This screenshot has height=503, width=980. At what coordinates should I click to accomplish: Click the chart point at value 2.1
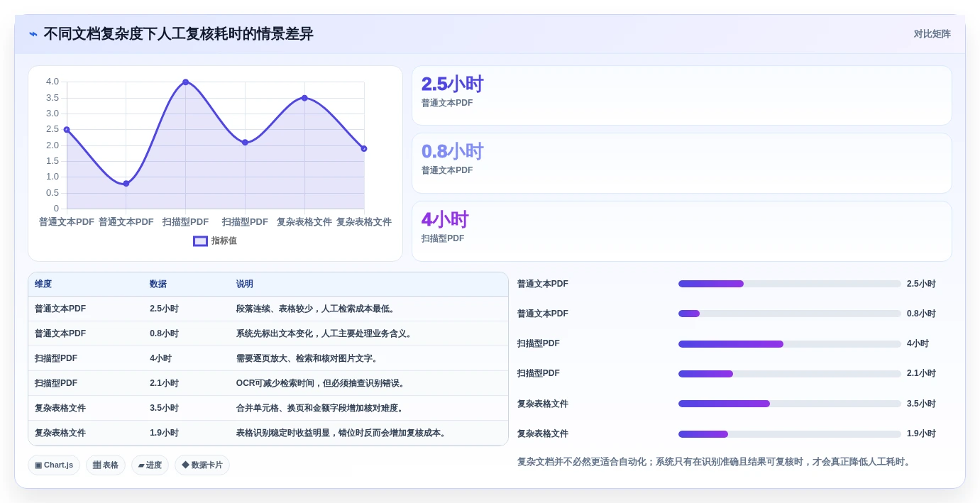tap(245, 143)
